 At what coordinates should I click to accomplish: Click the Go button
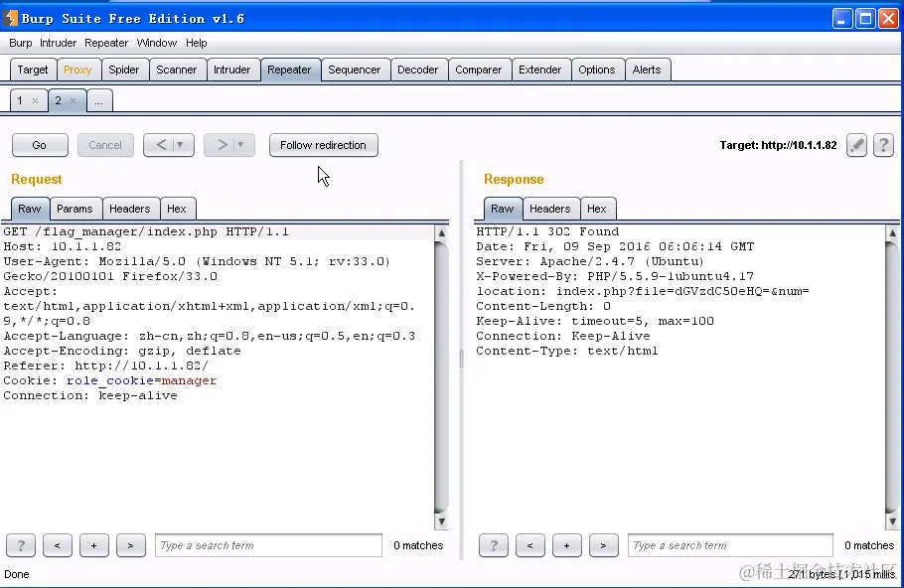pos(39,145)
